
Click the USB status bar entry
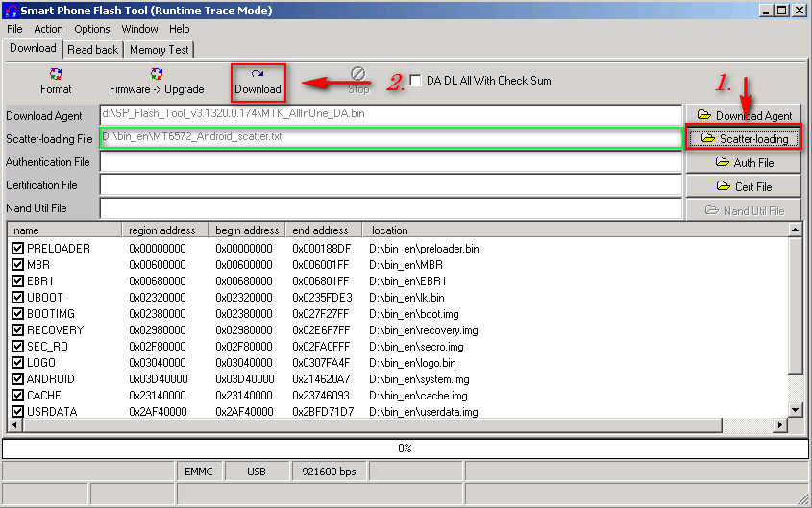coord(257,472)
